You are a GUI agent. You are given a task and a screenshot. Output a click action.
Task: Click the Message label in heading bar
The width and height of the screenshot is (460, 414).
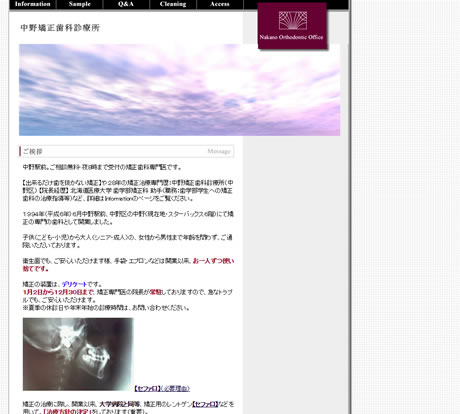pos(219,151)
